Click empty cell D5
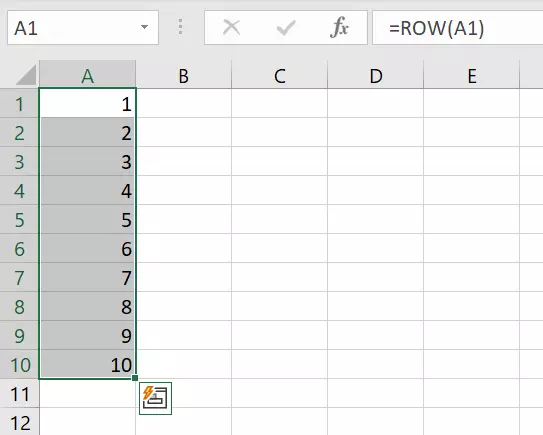This screenshot has height=435, width=543. [x=376, y=220]
